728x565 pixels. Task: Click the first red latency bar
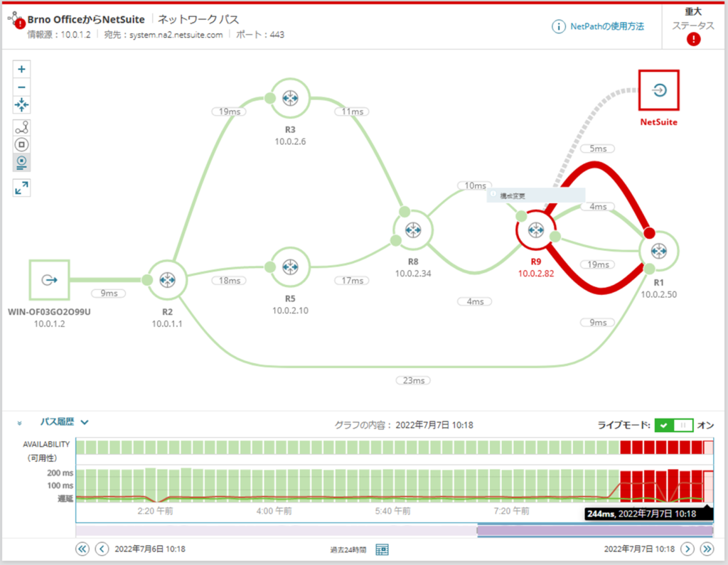[x=626, y=486]
